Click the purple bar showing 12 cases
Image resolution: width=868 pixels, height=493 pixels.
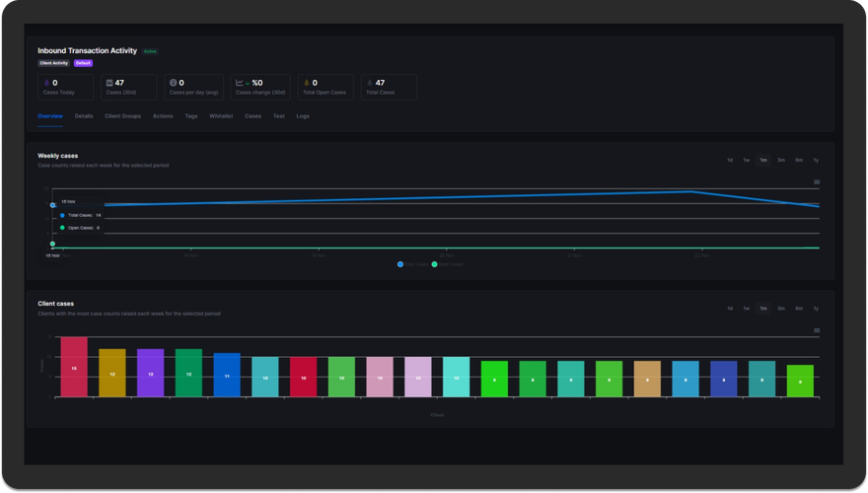pos(151,373)
